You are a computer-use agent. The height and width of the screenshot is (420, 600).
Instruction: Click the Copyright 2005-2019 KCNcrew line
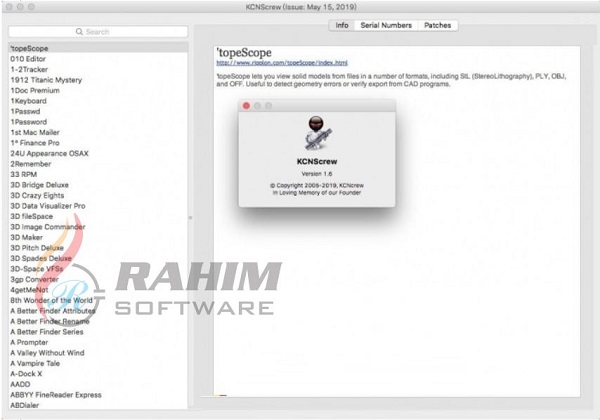tap(317, 185)
